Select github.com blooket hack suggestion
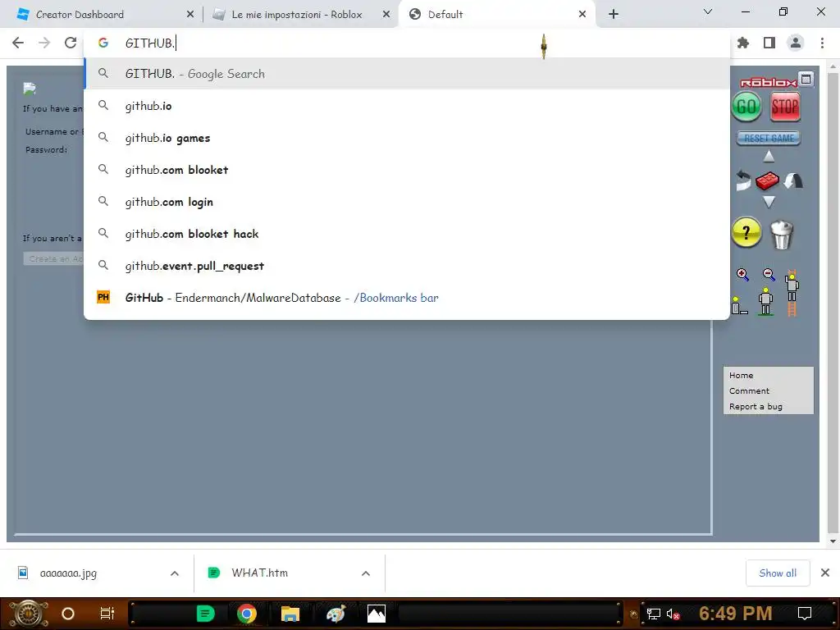840x630 pixels. (x=407, y=234)
